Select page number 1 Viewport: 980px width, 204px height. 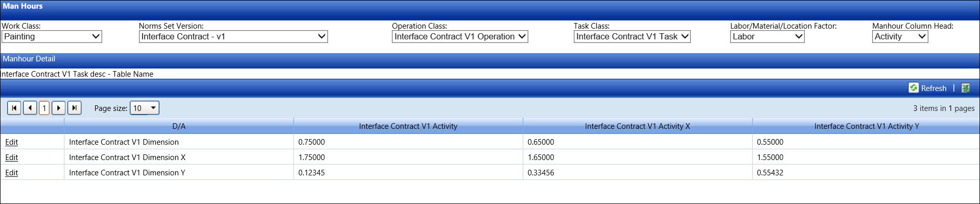coord(44,108)
